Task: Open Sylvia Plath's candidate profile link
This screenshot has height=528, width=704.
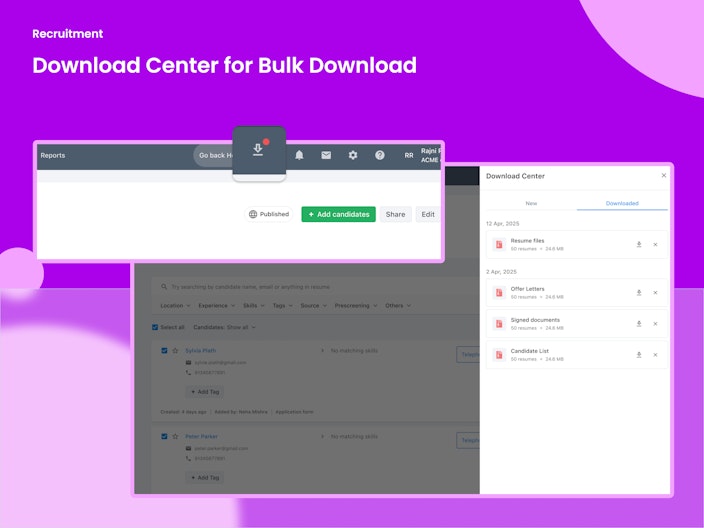Action: (201, 351)
